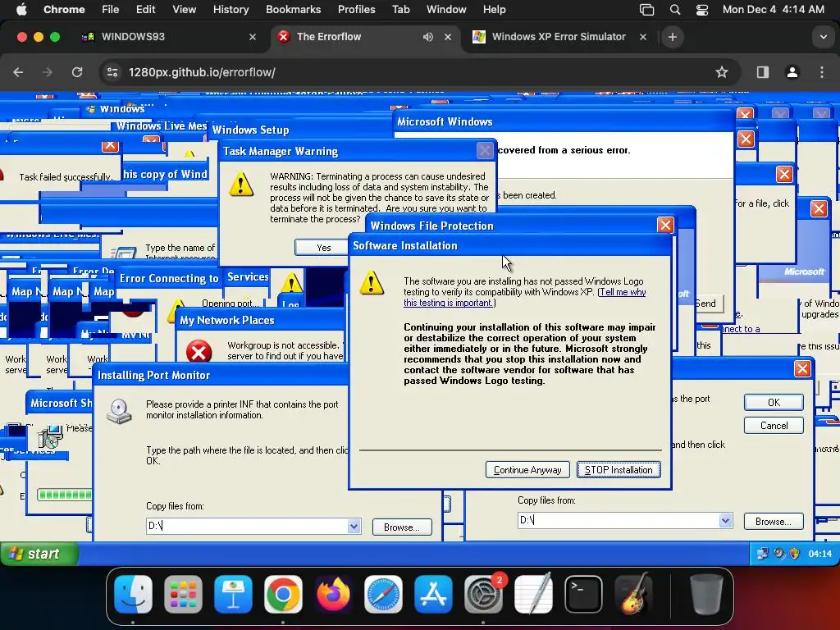Screen dimensions: 840x630
Task: Click the Send button in Microsoft Windows dialog
Action: click(x=708, y=304)
